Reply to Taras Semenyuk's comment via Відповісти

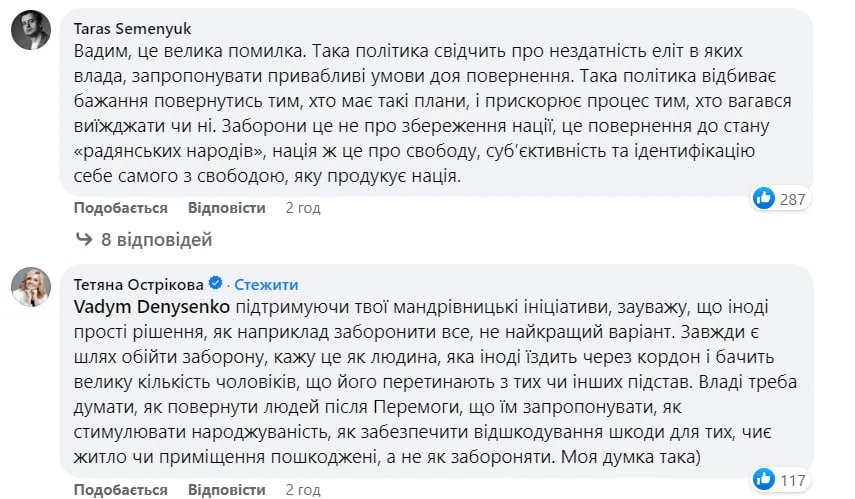227,208
